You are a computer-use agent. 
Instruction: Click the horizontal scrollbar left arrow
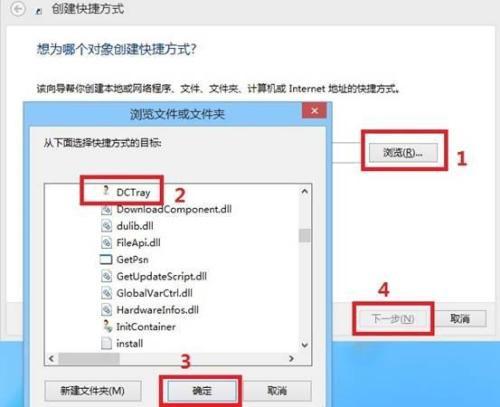(51, 359)
